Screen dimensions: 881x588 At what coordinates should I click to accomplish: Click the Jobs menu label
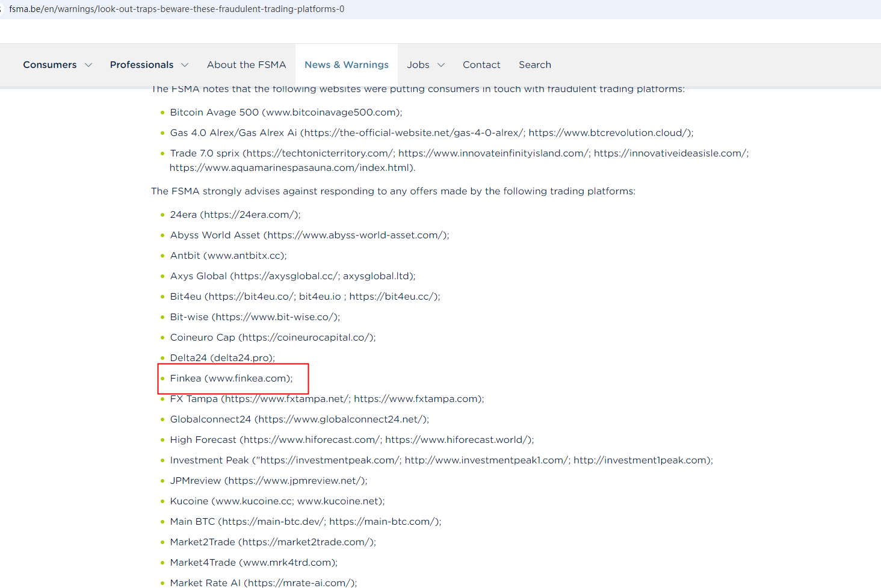tap(418, 65)
